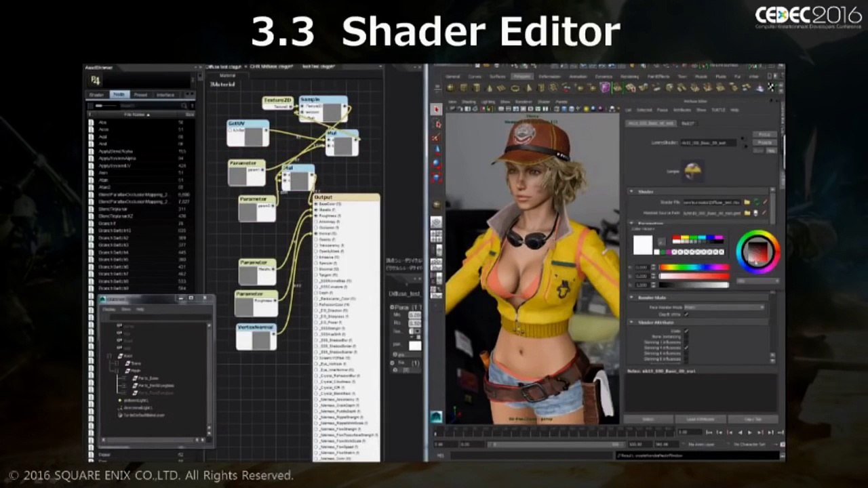Activate the Rotate tool in Maya toolbox

(x=436, y=164)
